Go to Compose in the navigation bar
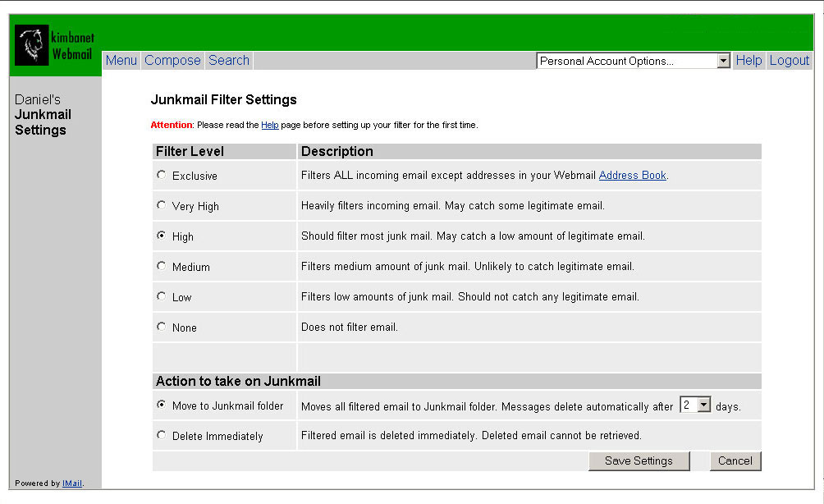824x504 pixels. (172, 60)
